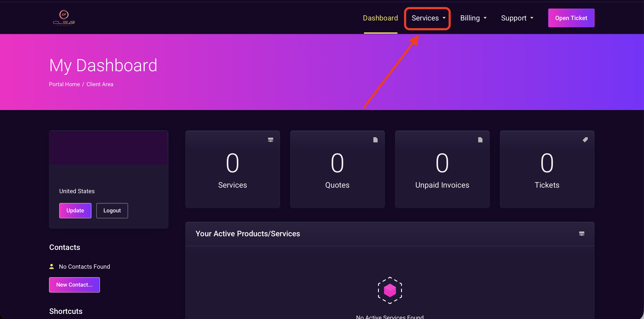644x319 pixels.
Task: Open the Client Area breadcrumb link
Action: [x=100, y=84]
